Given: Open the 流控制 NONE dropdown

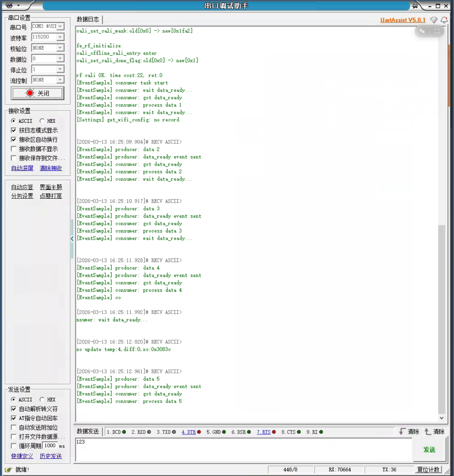Looking at the screenshot, I should coord(60,80).
